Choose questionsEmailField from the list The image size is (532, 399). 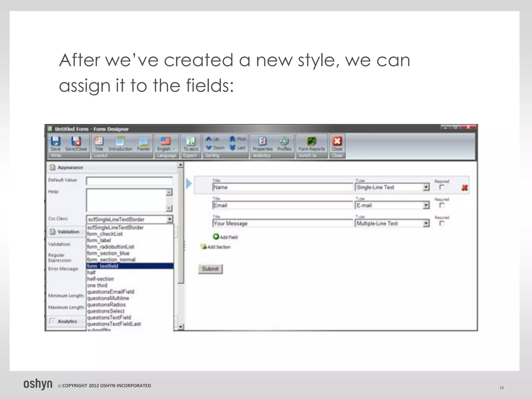click(x=111, y=292)
